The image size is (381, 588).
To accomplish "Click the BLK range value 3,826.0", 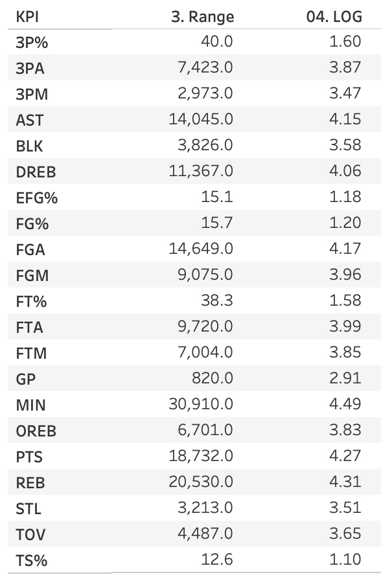I will pyautogui.click(x=205, y=145).
